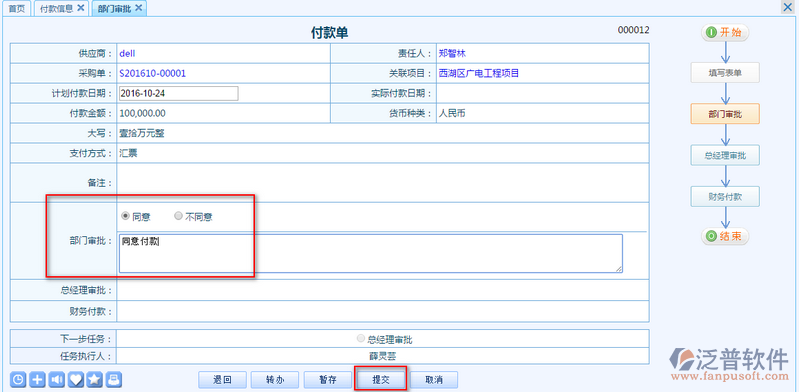Click the payment amount 100,000.00

[x=142, y=114]
